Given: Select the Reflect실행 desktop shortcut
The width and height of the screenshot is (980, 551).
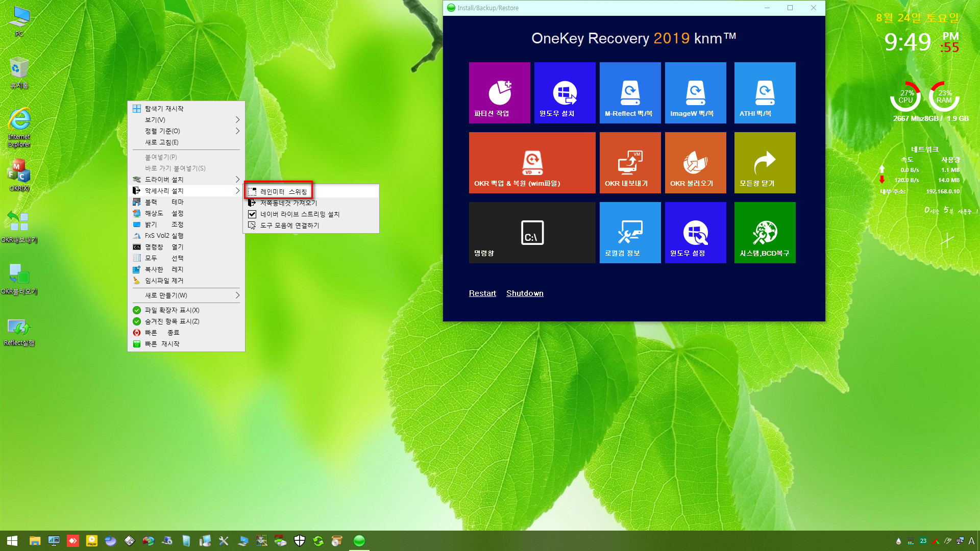Looking at the screenshot, I should tap(19, 332).
